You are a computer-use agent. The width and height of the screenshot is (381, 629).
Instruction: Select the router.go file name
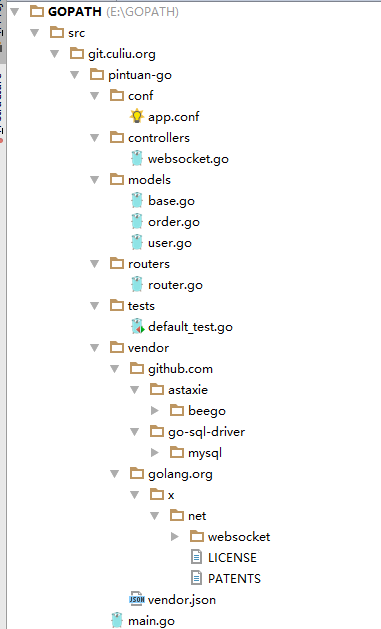(x=175, y=285)
